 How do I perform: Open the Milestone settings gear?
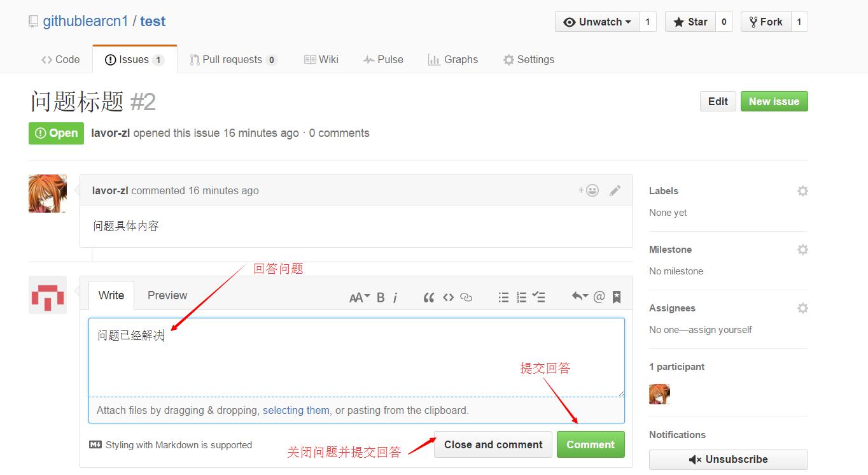pos(802,249)
